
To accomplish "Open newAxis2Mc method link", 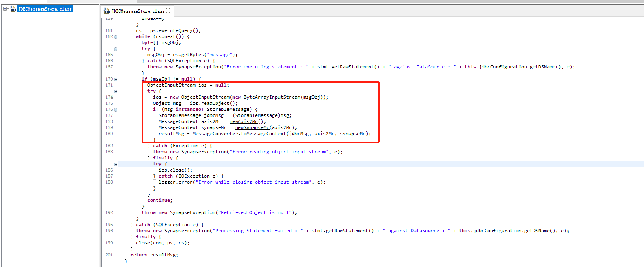I will (x=244, y=121).
